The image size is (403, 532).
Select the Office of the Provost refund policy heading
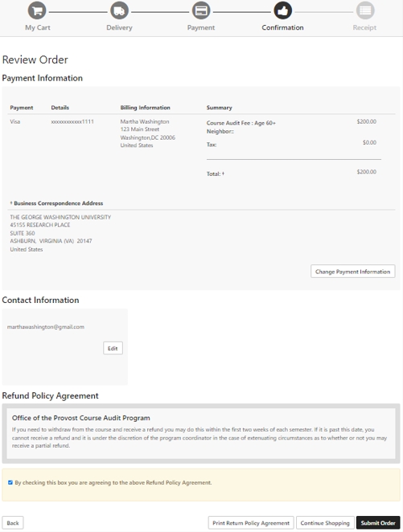click(81, 418)
